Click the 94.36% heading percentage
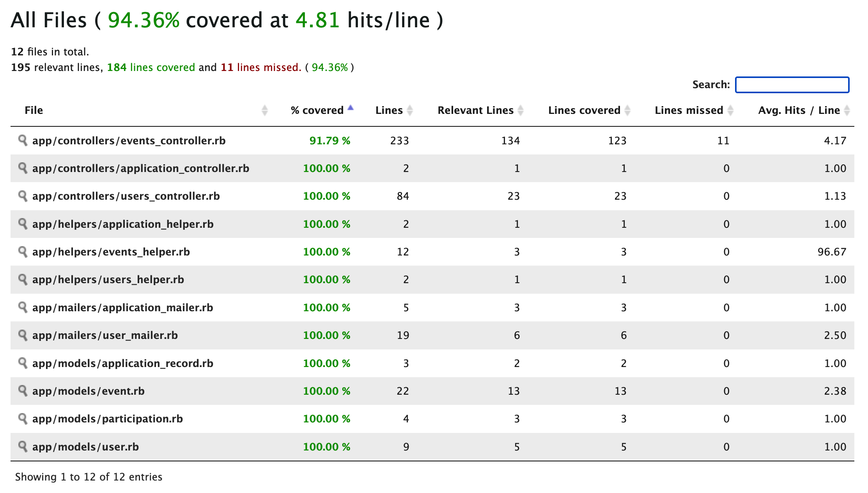The image size is (868, 493). coord(143,20)
